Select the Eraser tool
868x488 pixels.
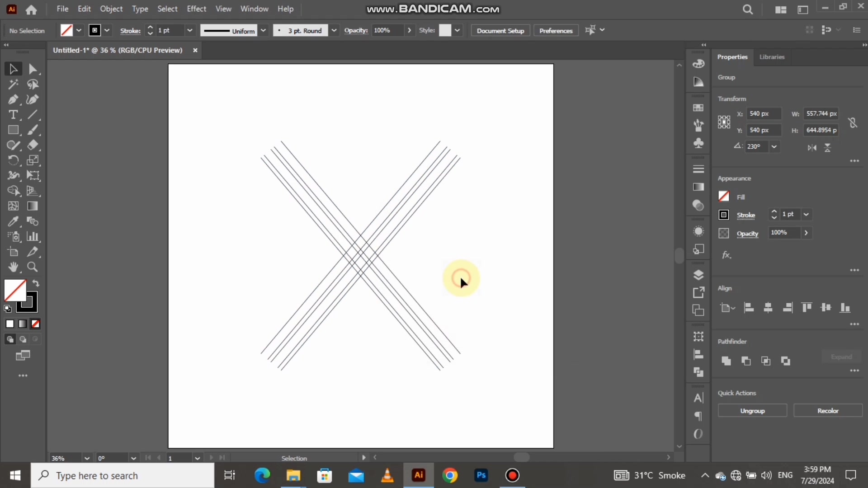pyautogui.click(x=33, y=145)
